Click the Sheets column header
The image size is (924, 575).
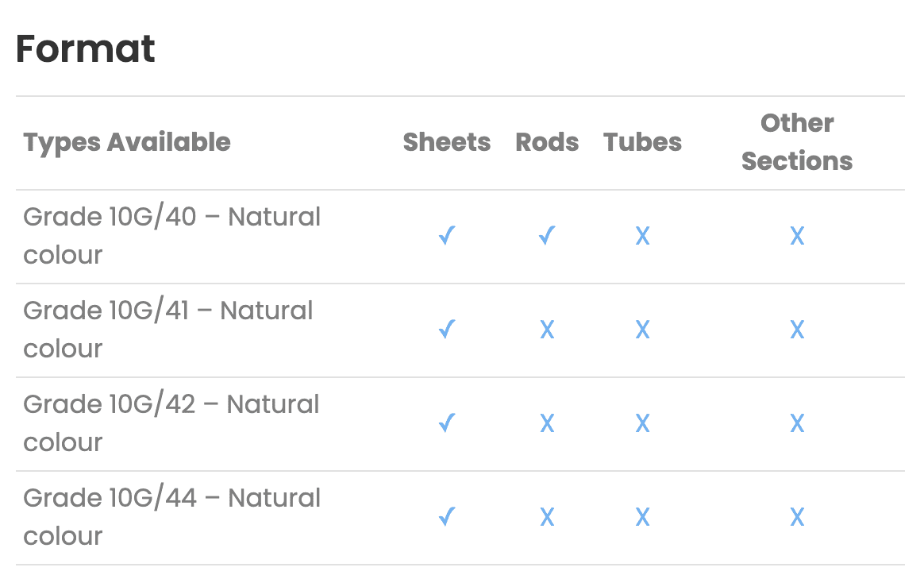pyautogui.click(x=447, y=142)
